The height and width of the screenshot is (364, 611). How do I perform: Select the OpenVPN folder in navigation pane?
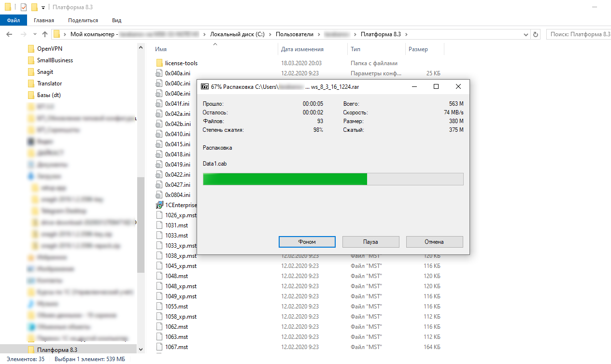pos(49,49)
